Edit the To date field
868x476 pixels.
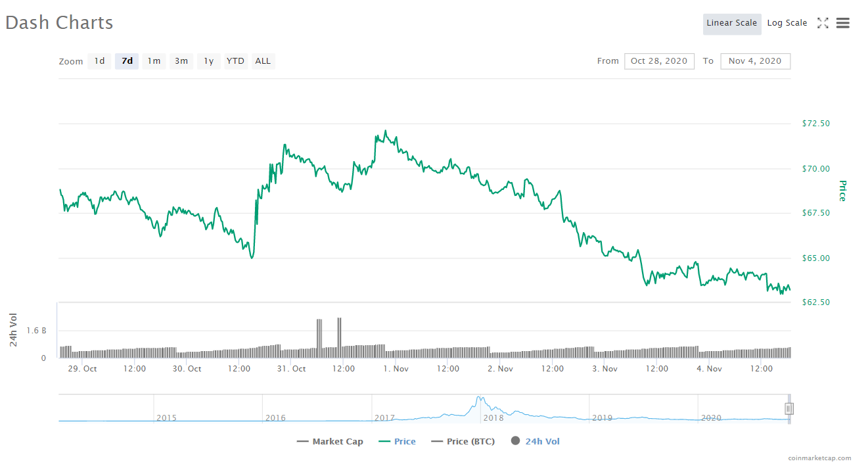click(x=755, y=61)
